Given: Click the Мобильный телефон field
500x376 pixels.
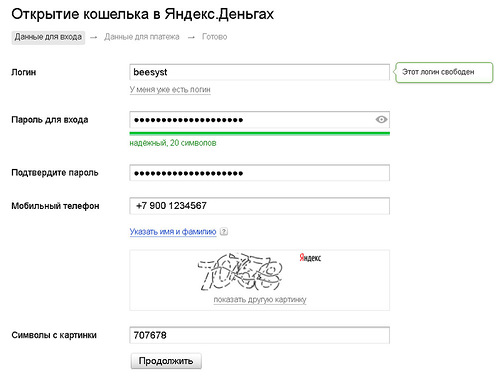Looking at the screenshot, I should pos(259,206).
